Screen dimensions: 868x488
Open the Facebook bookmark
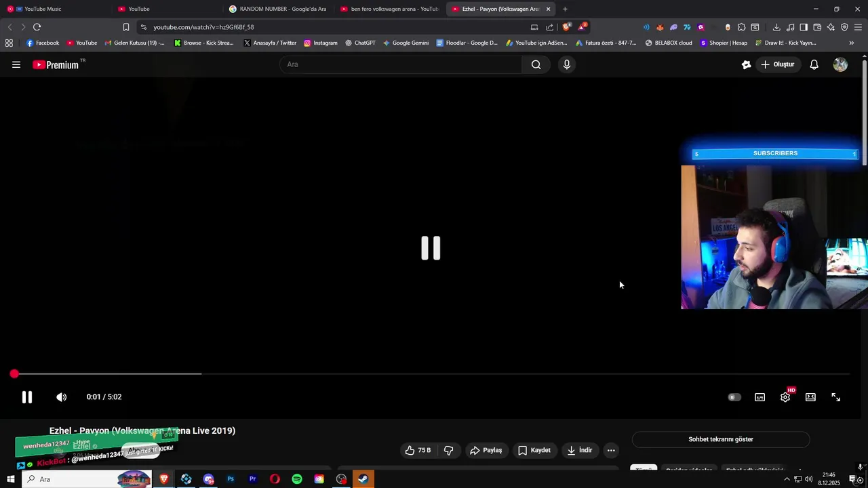pos(43,43)
